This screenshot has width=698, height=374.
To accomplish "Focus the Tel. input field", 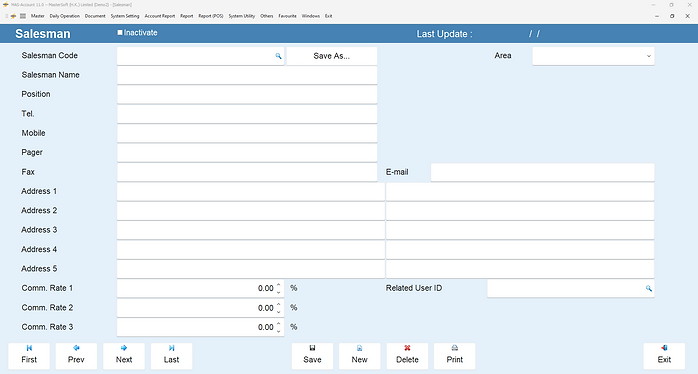I will [247, 114].
